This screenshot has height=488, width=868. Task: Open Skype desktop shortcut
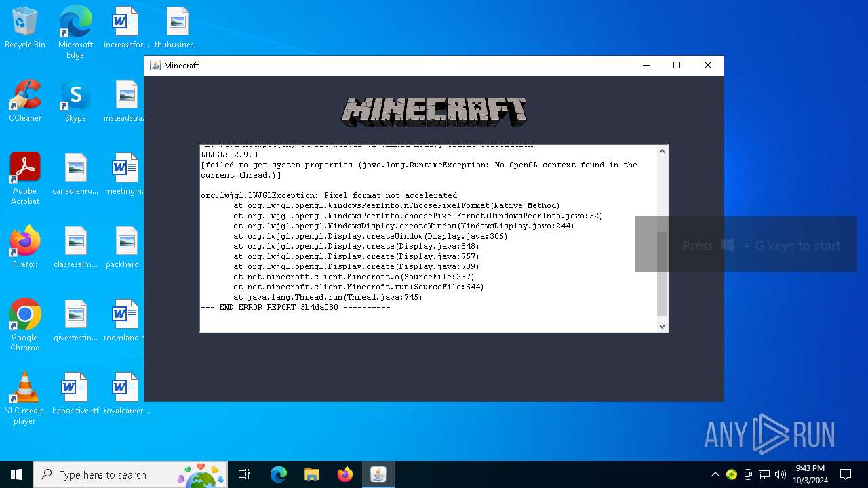coord(75,101)
